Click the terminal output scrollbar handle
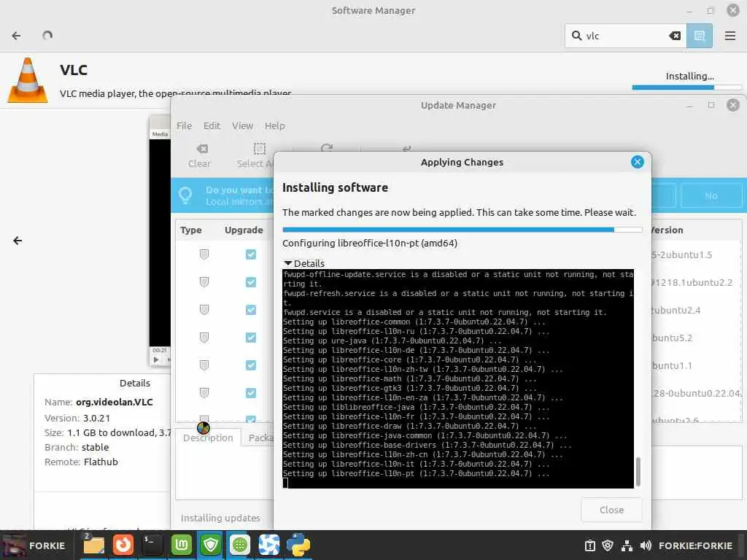 pyautogui.click(x=638, y=472)
